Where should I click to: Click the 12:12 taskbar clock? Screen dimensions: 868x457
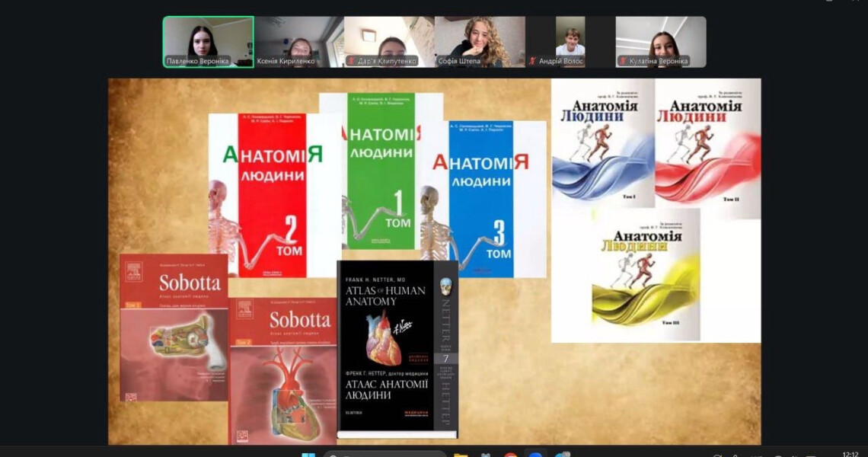pos(850,454)
